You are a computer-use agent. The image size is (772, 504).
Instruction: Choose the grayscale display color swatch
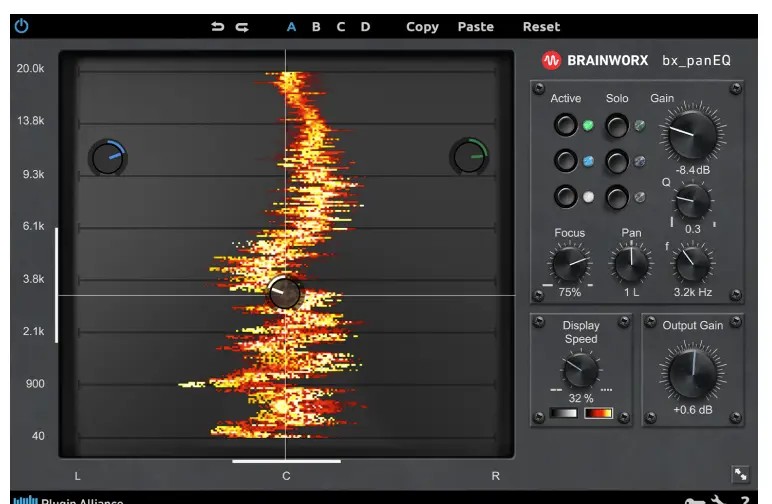click(x=564, y=413)
